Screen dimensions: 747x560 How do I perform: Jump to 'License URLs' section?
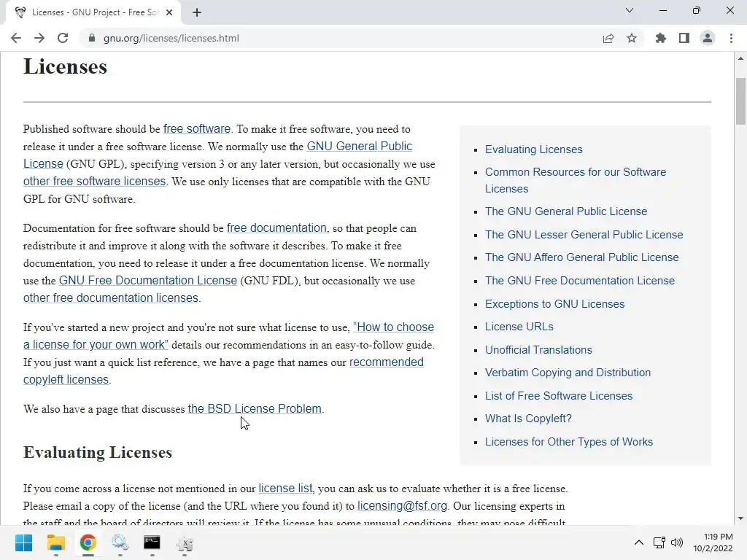click(519, 327)
